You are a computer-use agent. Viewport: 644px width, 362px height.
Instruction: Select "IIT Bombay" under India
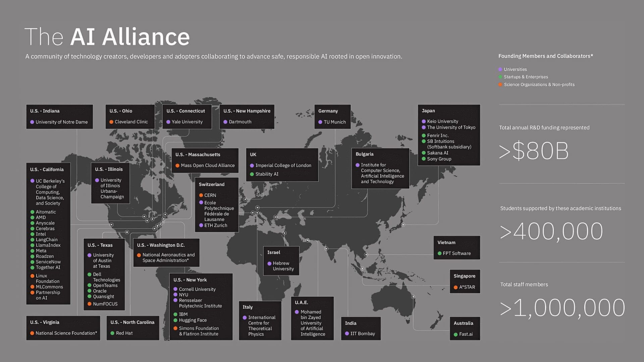click(x=363, y=334)
